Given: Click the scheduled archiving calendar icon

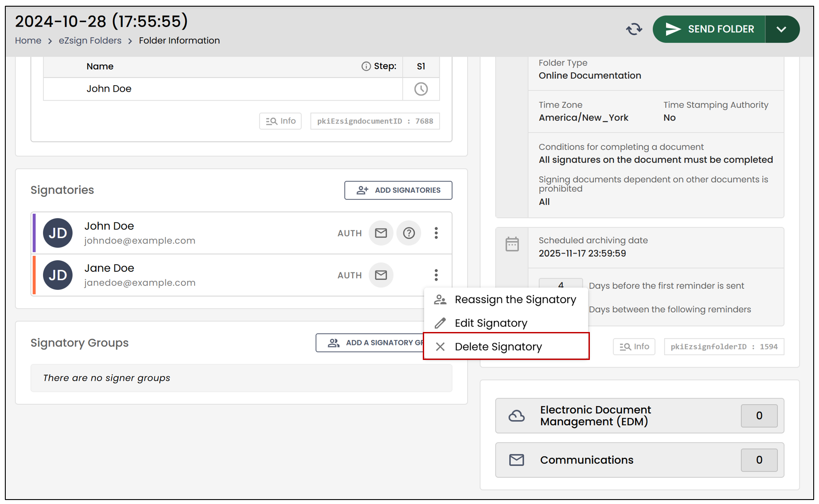Looking at the screenshot, I should (512, 244).
